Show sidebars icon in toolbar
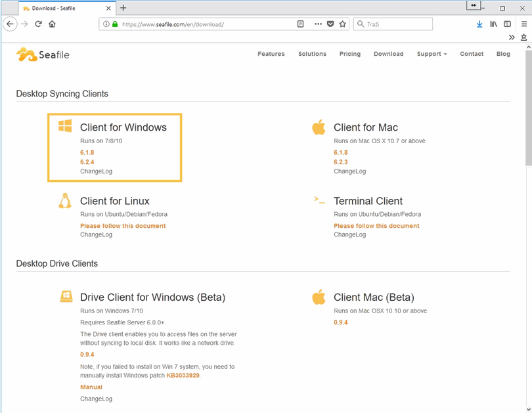 tap(507, 24)
